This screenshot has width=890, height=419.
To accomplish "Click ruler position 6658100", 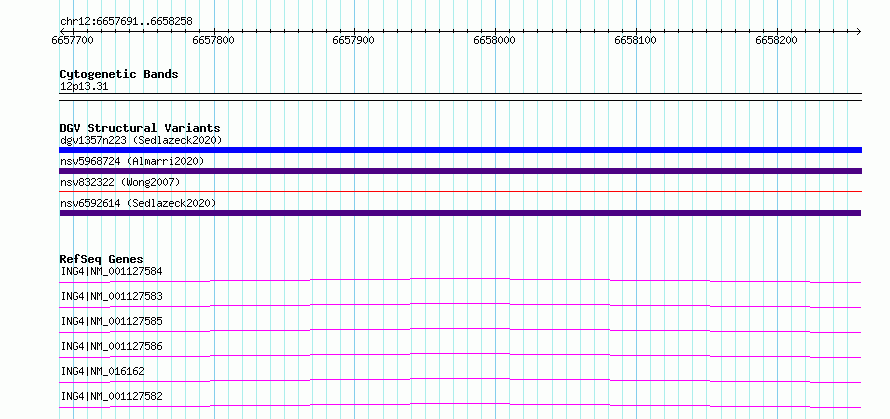I will [636, 40].
